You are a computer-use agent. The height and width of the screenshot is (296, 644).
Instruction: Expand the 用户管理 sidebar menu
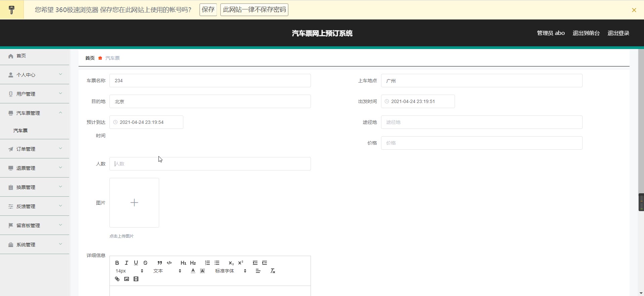[x=35, y=94]
